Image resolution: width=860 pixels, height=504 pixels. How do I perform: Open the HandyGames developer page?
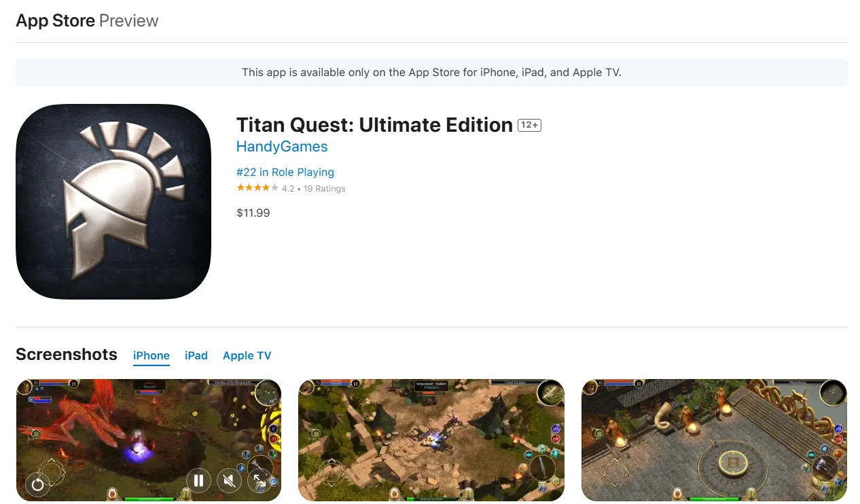point(282,147)
